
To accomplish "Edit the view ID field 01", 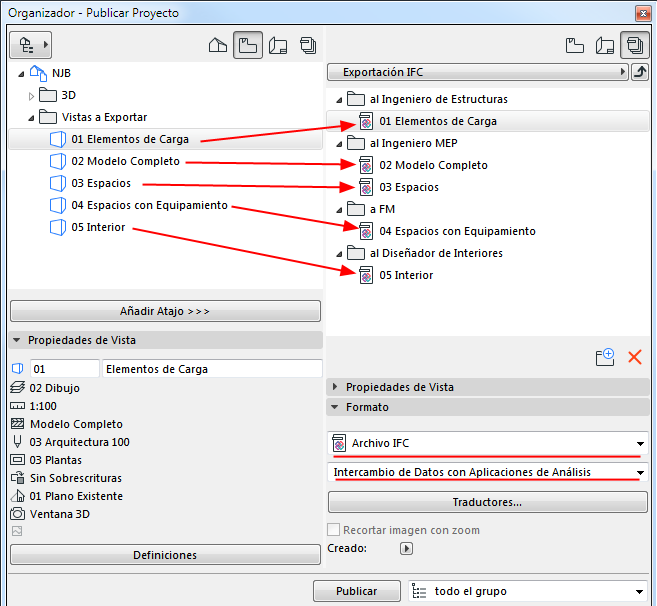I will pyautogui.click(x=65, y=369).
